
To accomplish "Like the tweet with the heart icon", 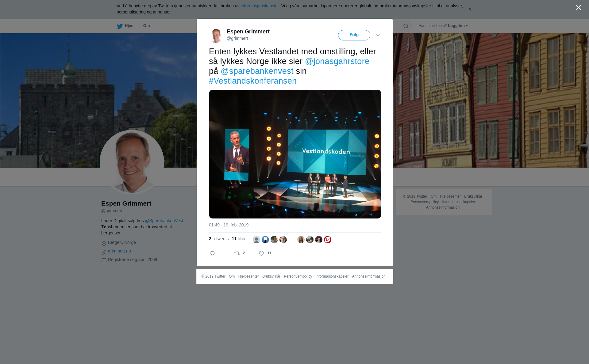I will point(261,253).
